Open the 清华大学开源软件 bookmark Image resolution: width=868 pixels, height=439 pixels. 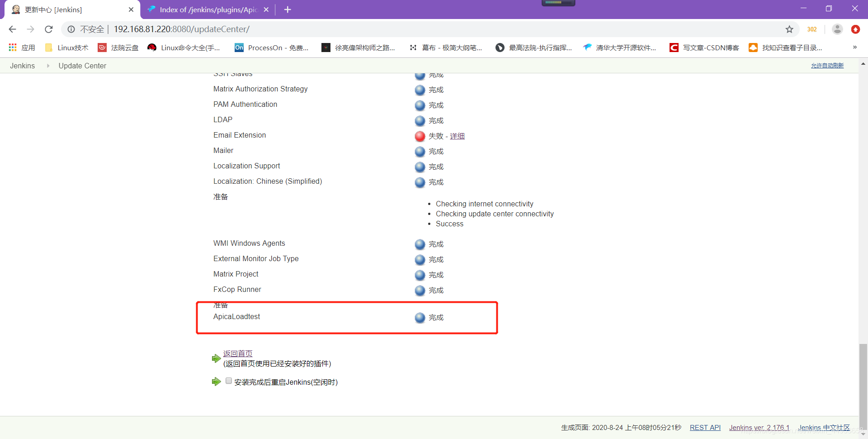tap(619, 48)
